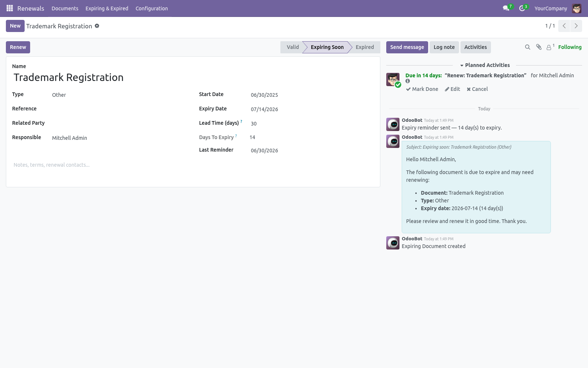Cancel the planned activity
This screenshot has width=588, height=368.
[x=477, y=89]
